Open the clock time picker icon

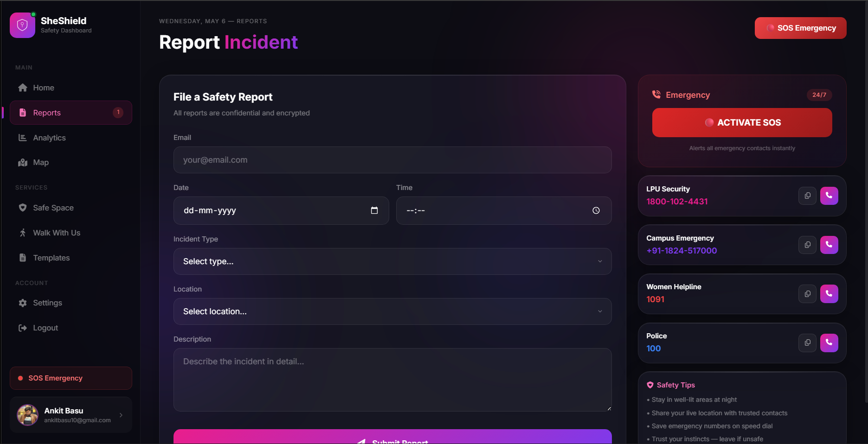tap(596, 210)
